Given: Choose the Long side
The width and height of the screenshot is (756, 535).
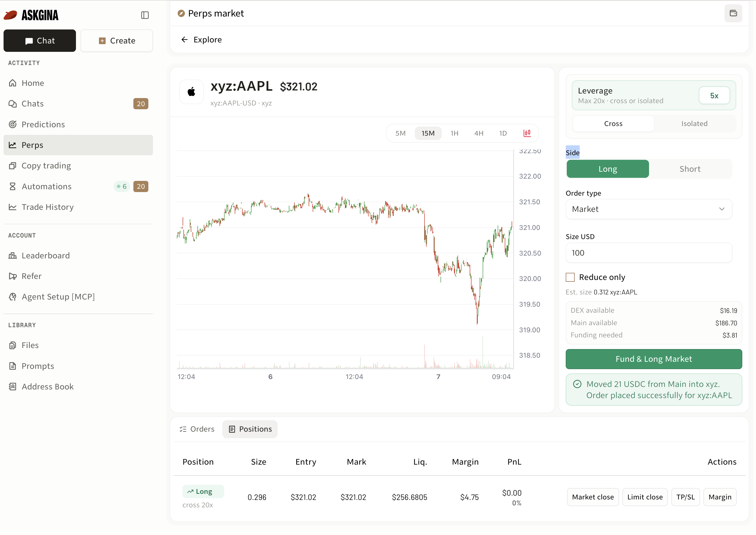Looking at the screenshot, I should click(x=607, y=169).
